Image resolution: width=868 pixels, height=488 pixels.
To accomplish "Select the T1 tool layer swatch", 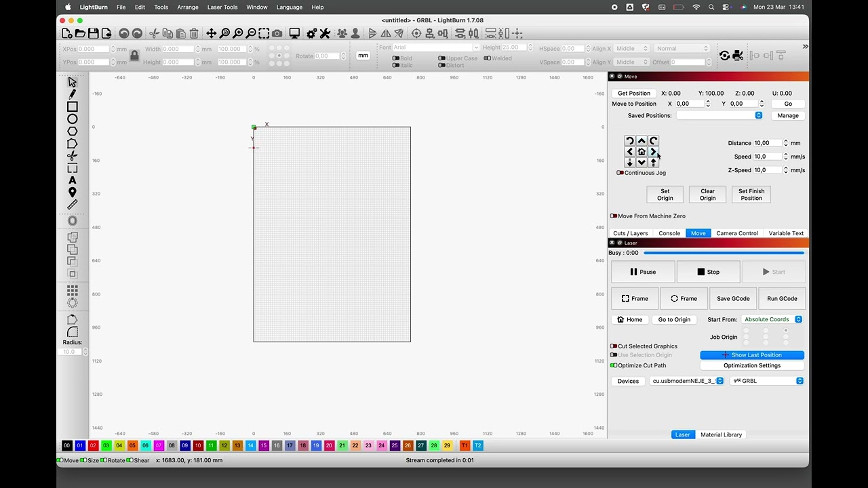I will (465, 445).
